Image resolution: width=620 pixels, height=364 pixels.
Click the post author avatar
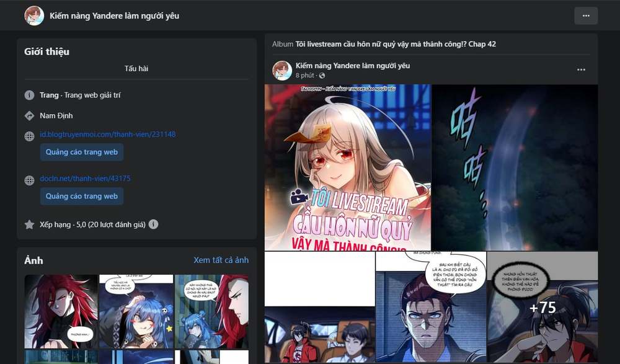click(282, 71)
